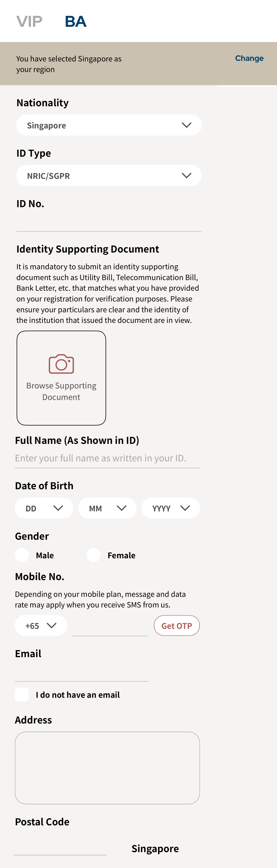The image size is (277, 868).
Task: Open the Nationality dropdown
Action: (x=109, y=125)
